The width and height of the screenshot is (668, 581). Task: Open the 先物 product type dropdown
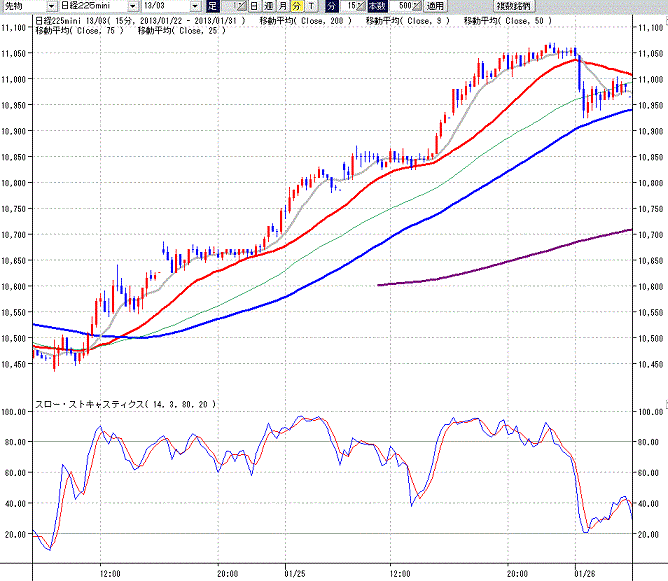pyautogui.click(x=51, y=6)
